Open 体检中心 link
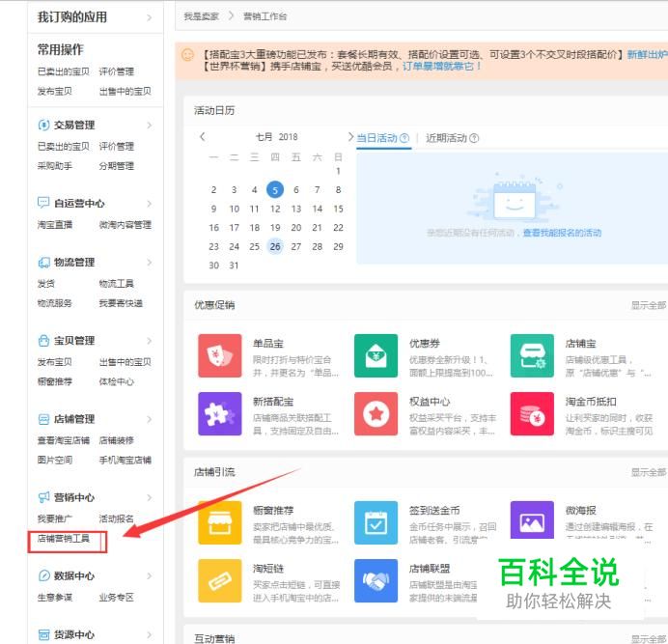Image resolution: width=668 pixels, height=644 pixels. (116, 381)
